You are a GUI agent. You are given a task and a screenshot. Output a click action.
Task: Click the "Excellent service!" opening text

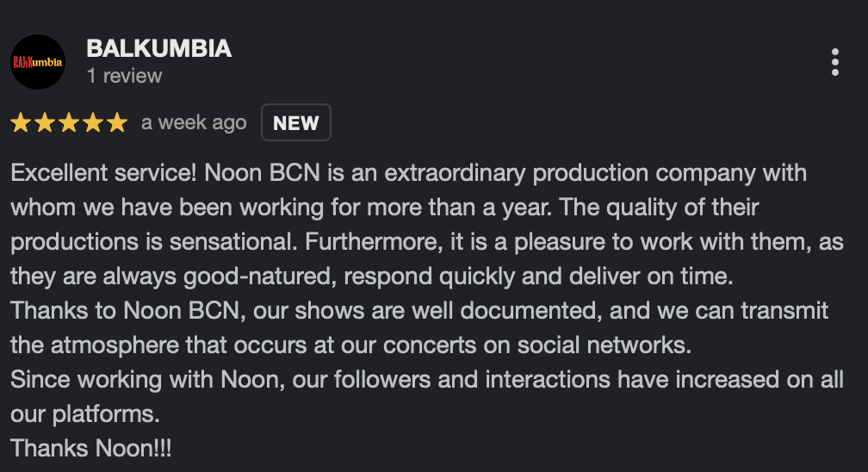tap(104, 173)
